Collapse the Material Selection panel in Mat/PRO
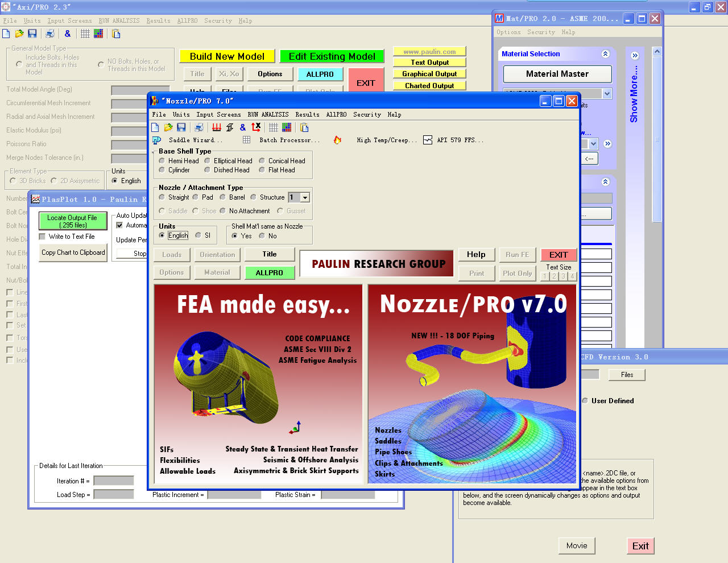The width and height of the screenshot is (728, 563). click(x=605, y=54)
